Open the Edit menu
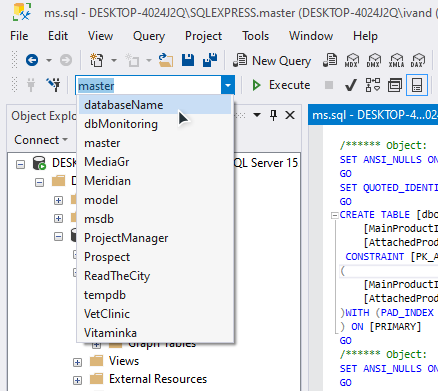The height and width of the screenshot is (391, 438). [58, 36]
